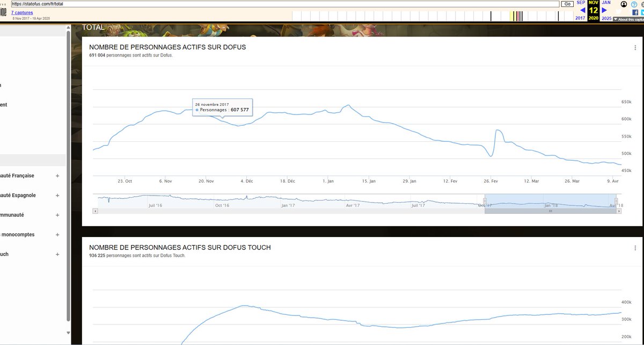
Task: Expand the Communauté Espagnole section
Action: point(57,196)
